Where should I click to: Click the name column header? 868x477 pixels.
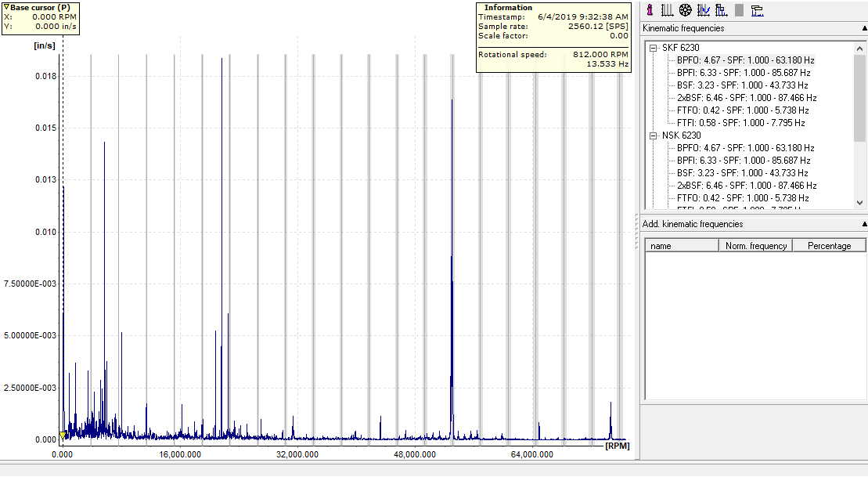(x=681, y=246)
